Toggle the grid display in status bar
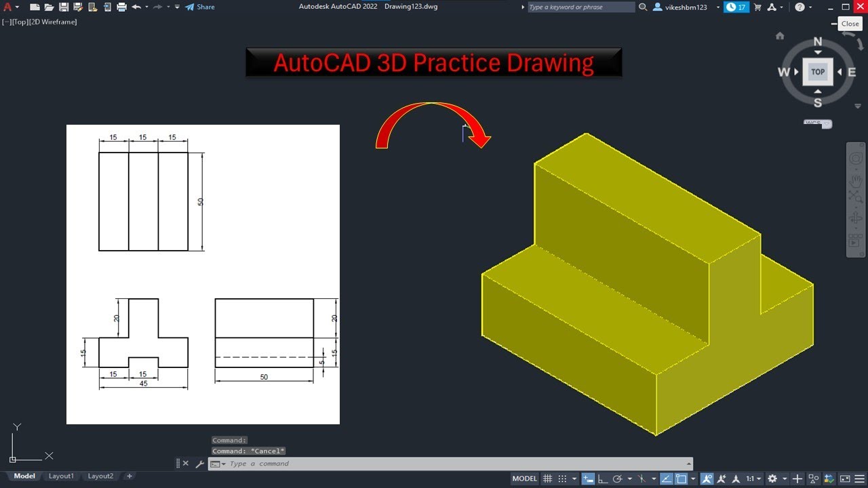The height and width of the screenshot is (488, 868). (548, 479)
